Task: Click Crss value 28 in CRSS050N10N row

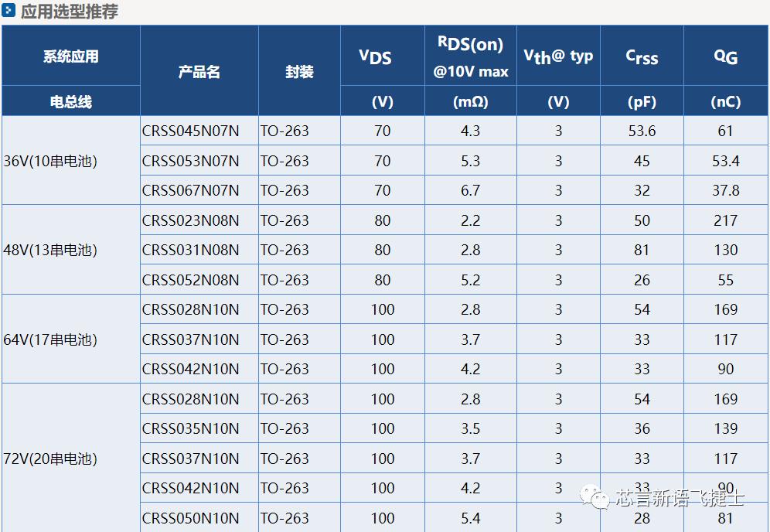Action: tap(642, 518)
